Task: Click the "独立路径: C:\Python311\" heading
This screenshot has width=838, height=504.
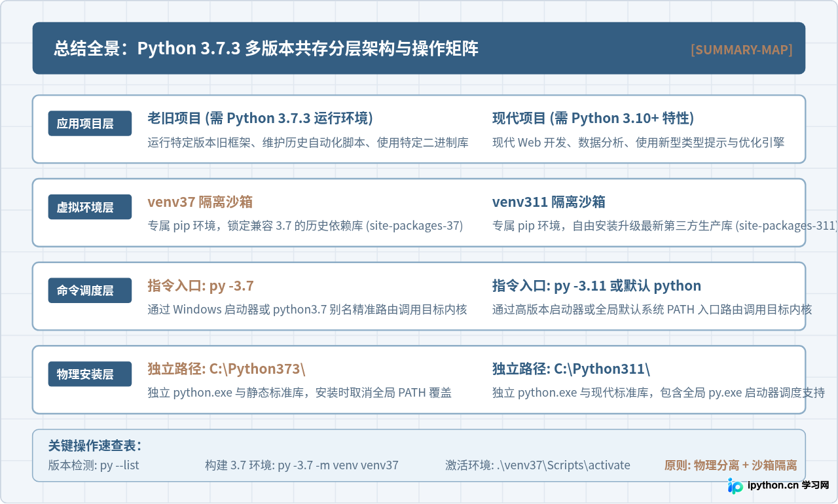Action: pyautogui.click(x=571, y=369)
